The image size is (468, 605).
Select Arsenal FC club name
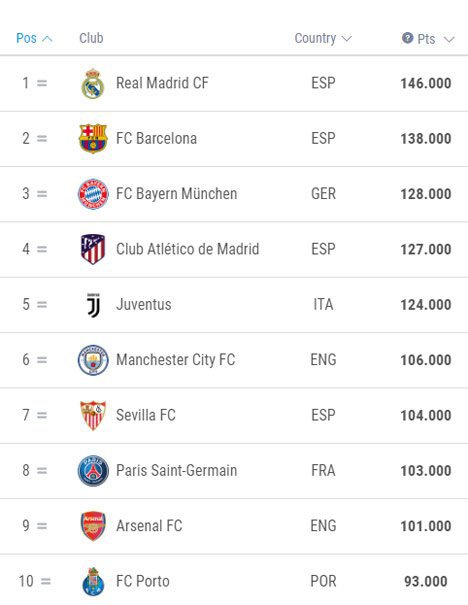(149, 526)
